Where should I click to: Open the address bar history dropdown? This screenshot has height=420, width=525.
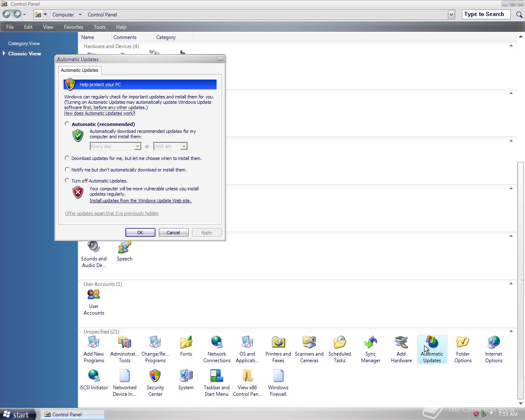coord(451,14)
